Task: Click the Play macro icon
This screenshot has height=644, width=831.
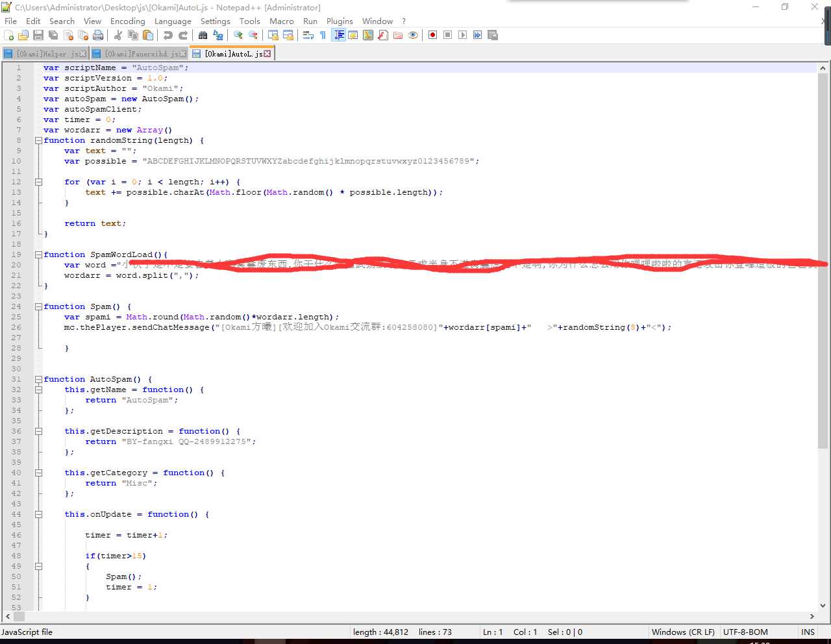Action: (x=462, y=35)
